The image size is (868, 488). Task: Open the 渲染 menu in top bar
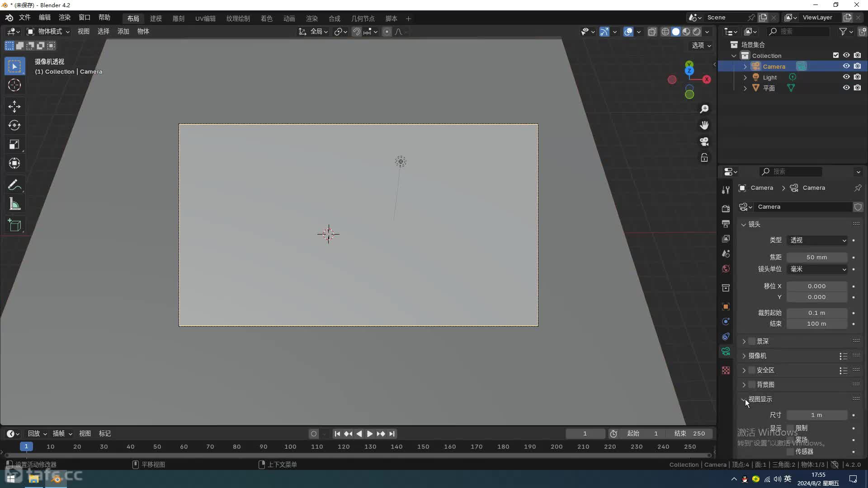coord(64,18)
